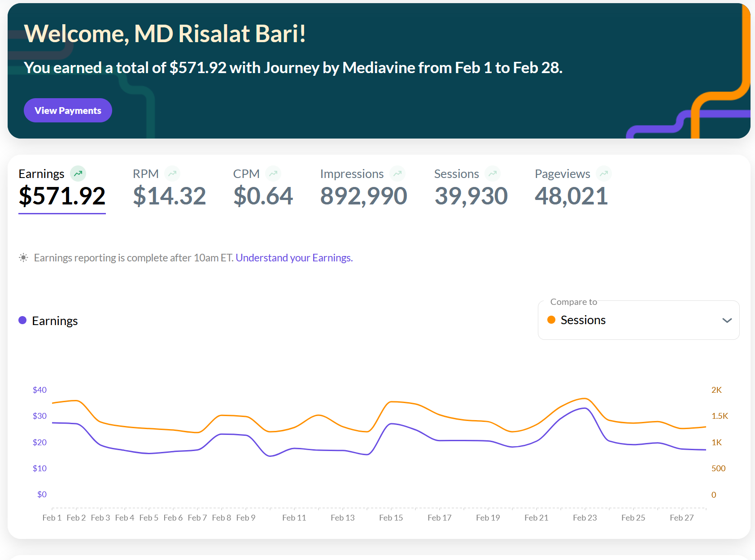Click the 2K sessions axis label
Image resolution: width=755 pixels, height=560 pixels.
716,390
